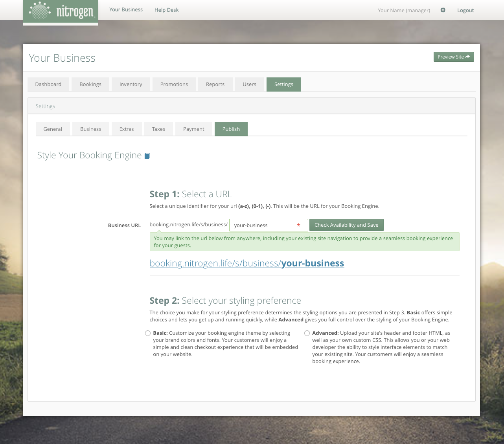This screenshot has width=504, height=444.
Task: Open the Users tab
Action: pyautogui.click(x=249, y=84)
